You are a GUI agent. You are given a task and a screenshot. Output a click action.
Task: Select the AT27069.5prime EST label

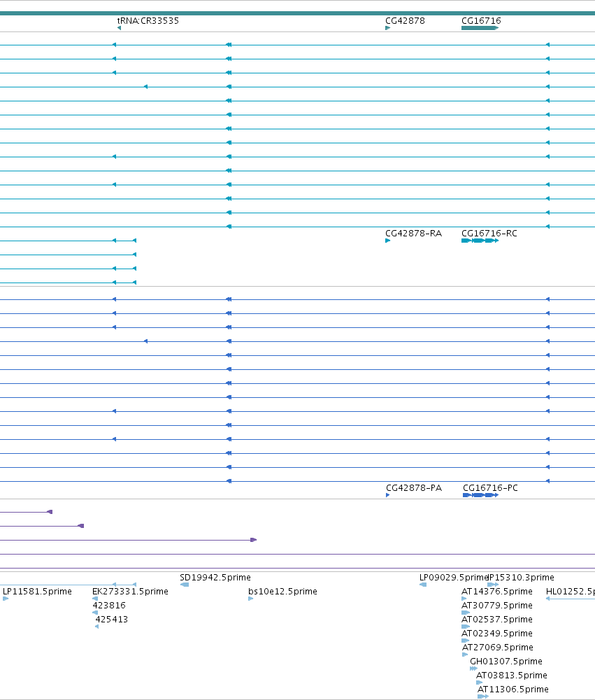point(498,647)
